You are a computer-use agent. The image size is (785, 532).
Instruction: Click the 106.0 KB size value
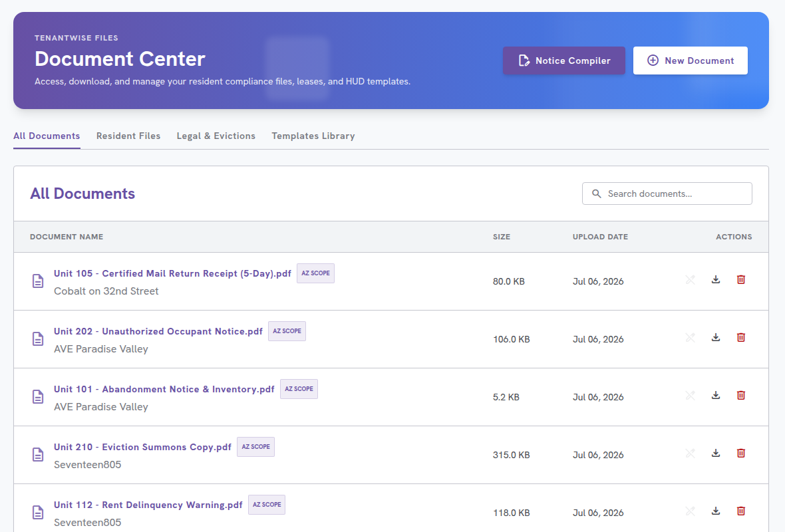point(511,339)
